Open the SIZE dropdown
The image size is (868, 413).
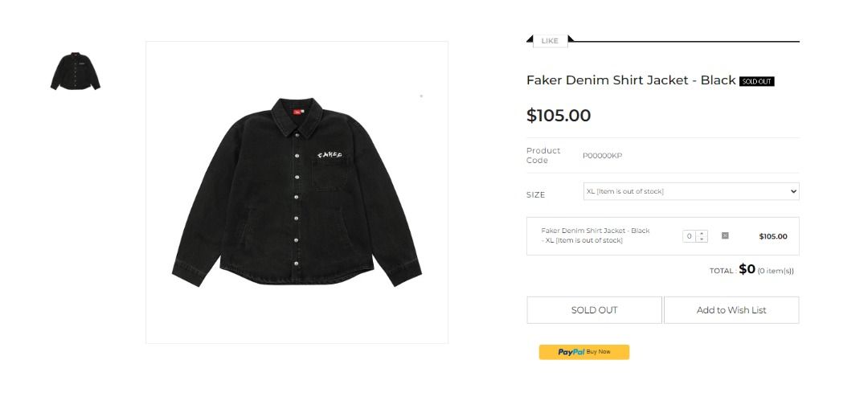(690, 191)
